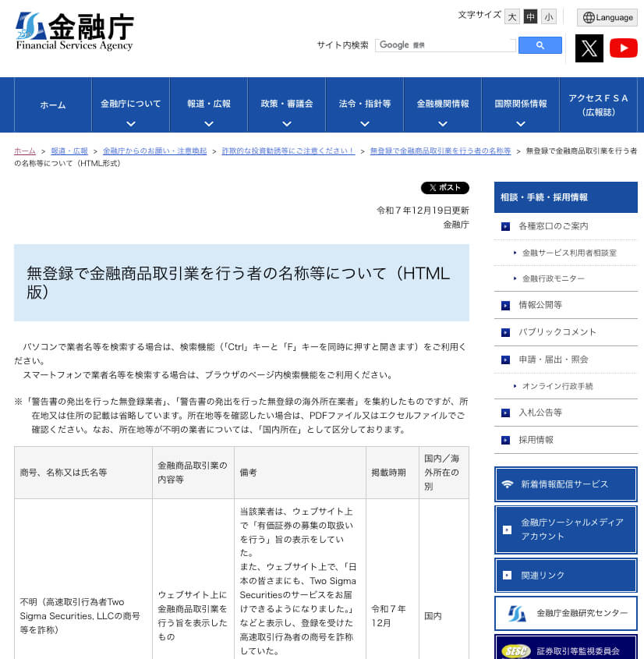The image size is (644, 659).
Task: Open 新着情報配信サービス from the sidebar
Action: coord(565,484)
